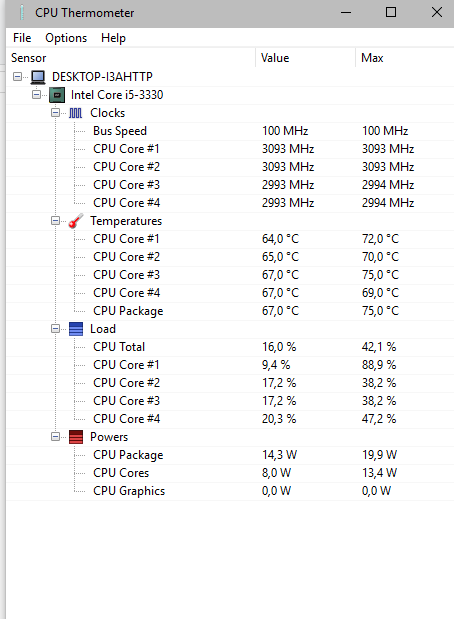
Task: Select the CPU Total load row
Action: point(230,347)
